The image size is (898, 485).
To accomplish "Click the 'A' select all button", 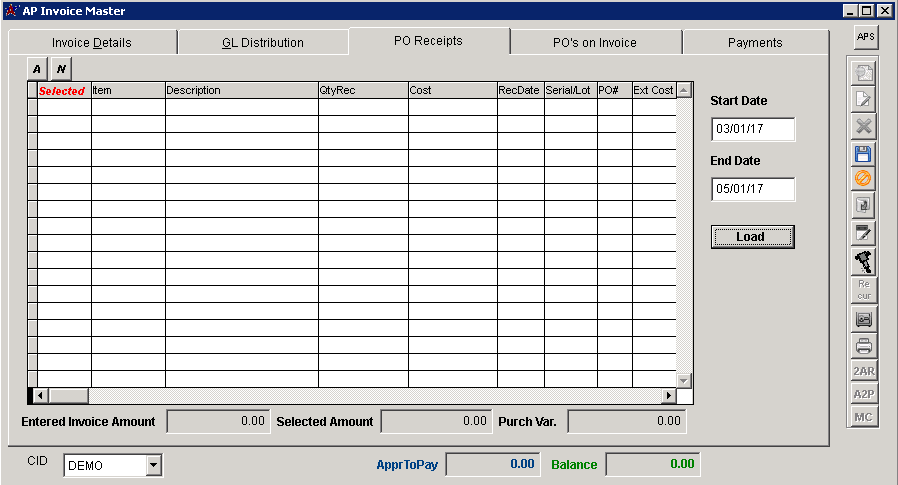I will tap(37, 68).
